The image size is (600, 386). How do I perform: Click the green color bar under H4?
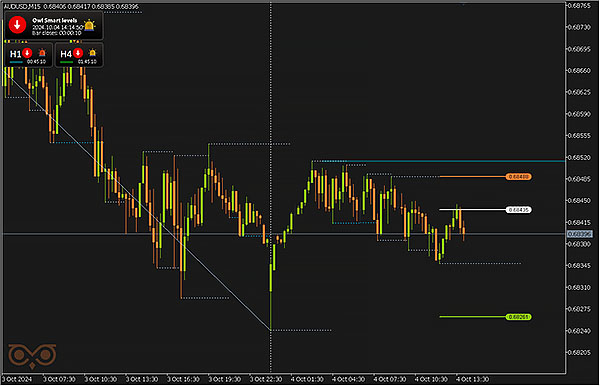point(67,62)
